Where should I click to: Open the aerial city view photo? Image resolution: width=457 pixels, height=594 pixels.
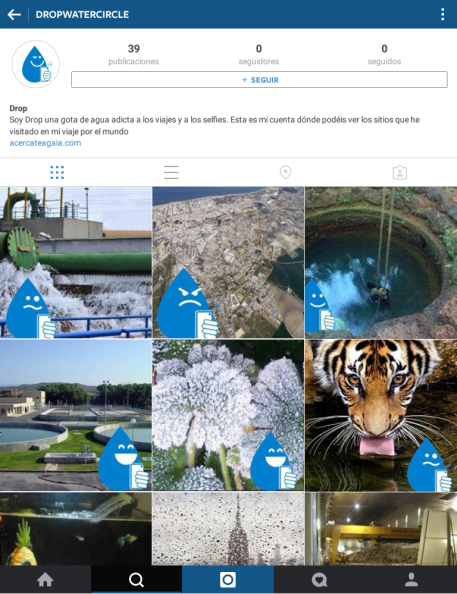[228, 263]
